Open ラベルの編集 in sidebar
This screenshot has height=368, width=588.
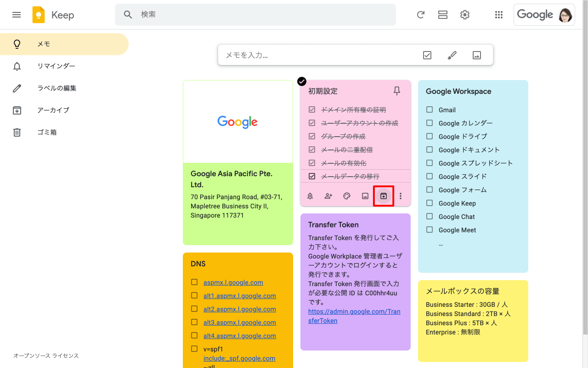click(x=64, y=88)
